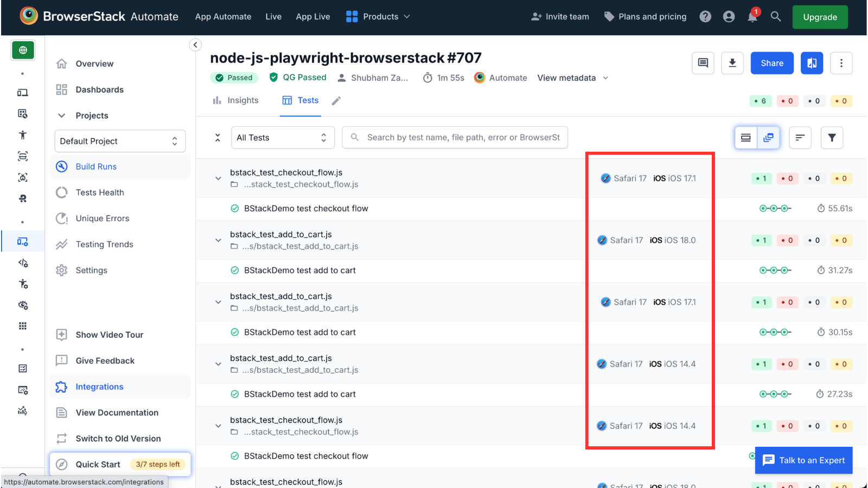Open App Automate in the top navigation
This screenshot has width=868, height=488.
point(223,17)
